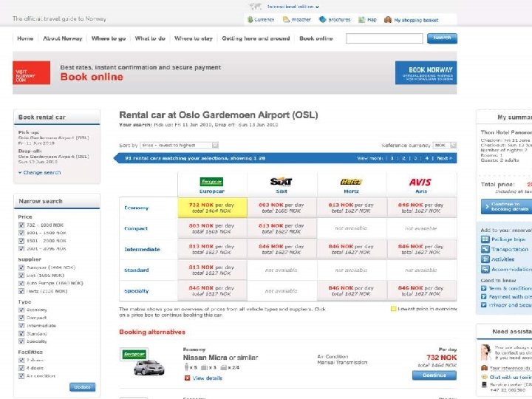This screenshot has height=399, width=532.
Task: Toggle the 1501 - 2000 NOK price checkbox
Action: pos(21,241)
